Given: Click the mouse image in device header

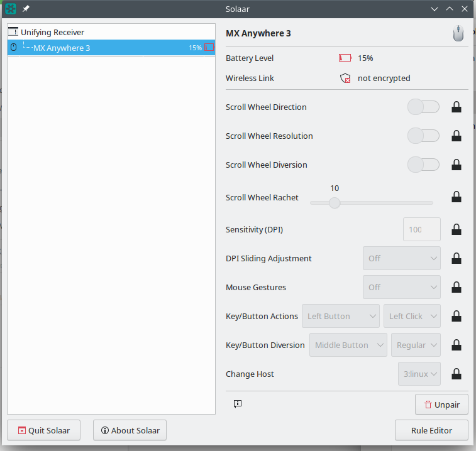Looking at the screenshot, I should tap(458, 33).
